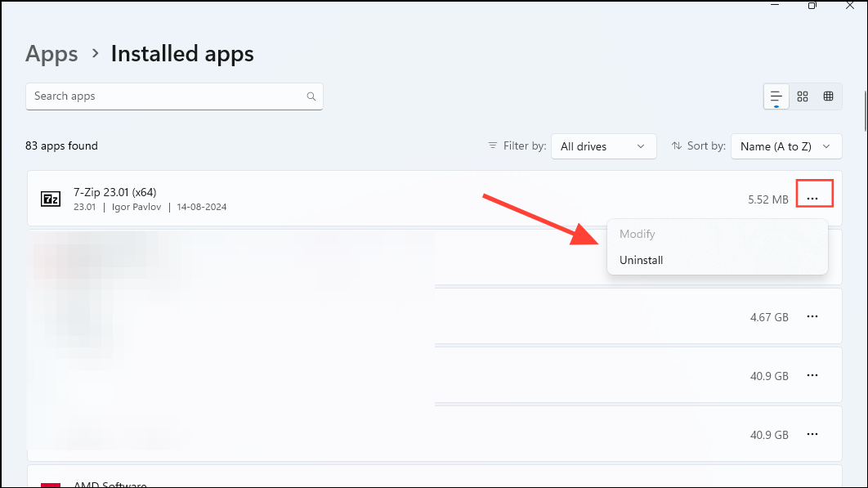Click the restore window button in the title bar
Image resolution: width=868 pixels, height=488 pixels.
tap(812, 5)
